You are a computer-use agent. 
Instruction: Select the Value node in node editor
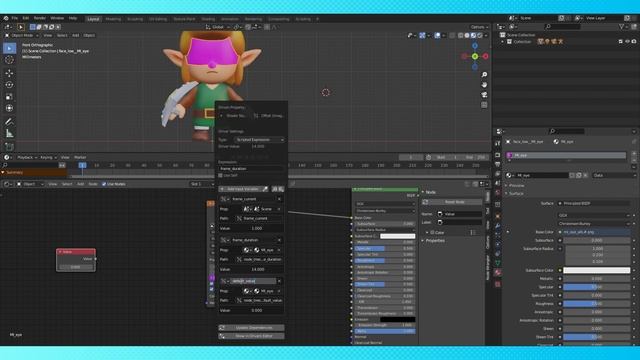tap(76, 260)
